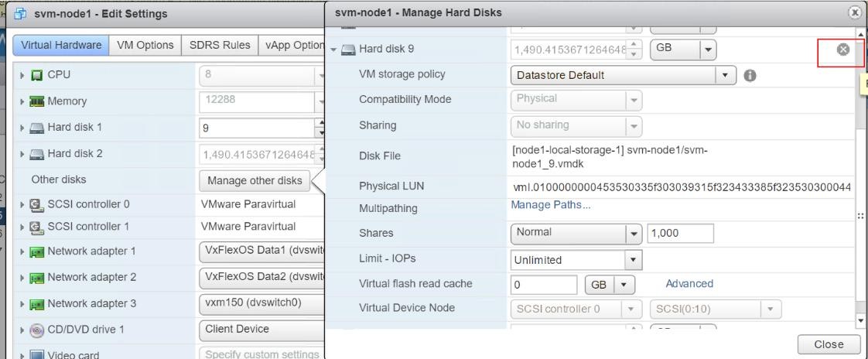Click the SCSI controller 0 icon
This screenshot has height=359, width=868.
(x=36, y=204)
